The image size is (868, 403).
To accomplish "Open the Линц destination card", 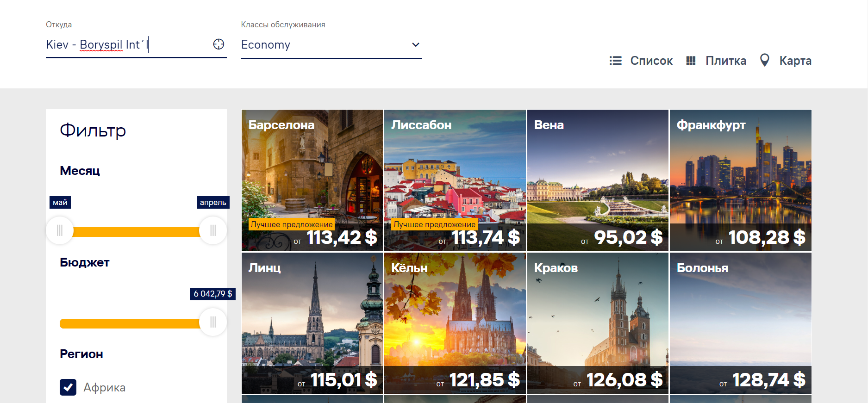I will point(312,323).
